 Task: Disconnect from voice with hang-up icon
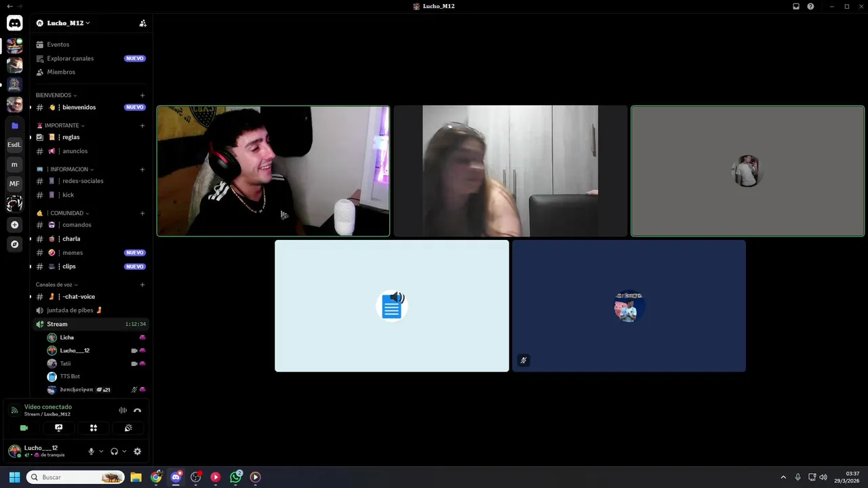(137, 410)
